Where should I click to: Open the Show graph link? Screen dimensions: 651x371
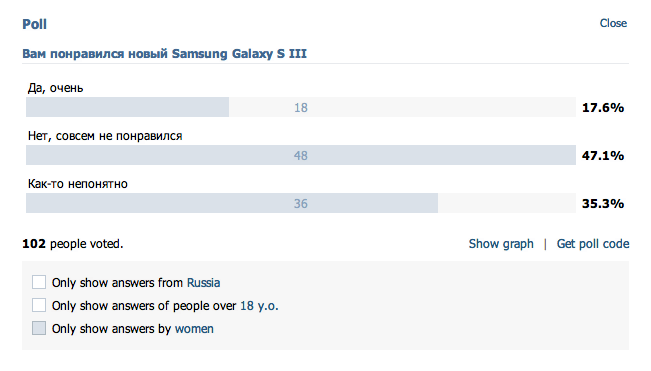501,244
